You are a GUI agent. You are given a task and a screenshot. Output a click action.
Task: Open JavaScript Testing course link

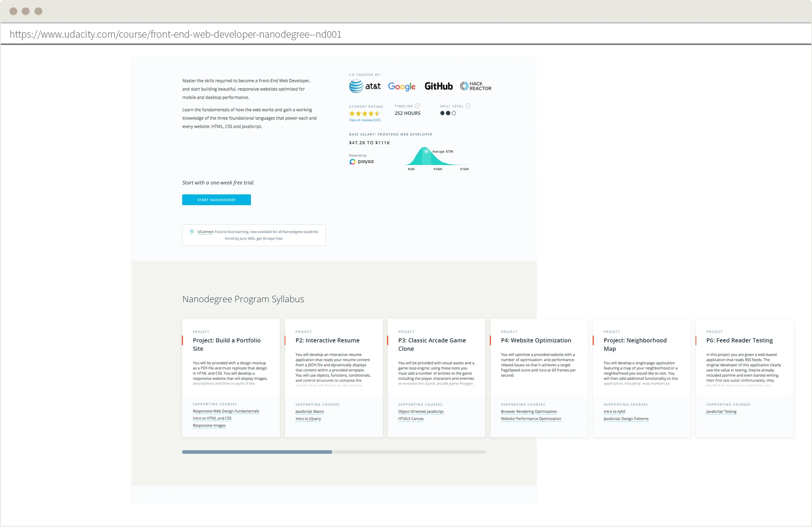pyautogui.click(x=721, y=412)
